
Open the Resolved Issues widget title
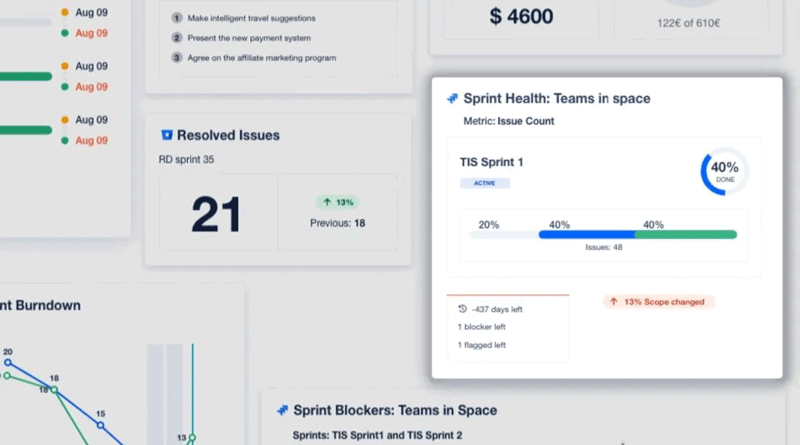[228, 135]
